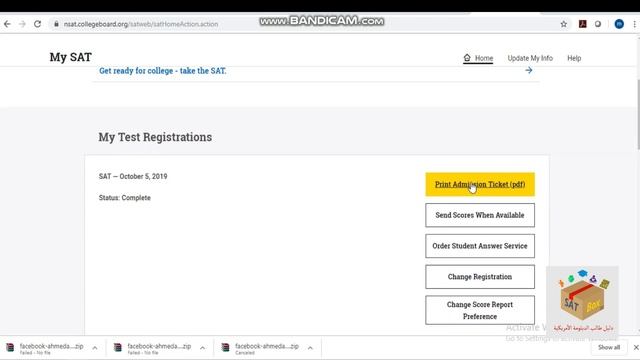
Task: Click Show all downloads button
Action: tap(609, 347)
